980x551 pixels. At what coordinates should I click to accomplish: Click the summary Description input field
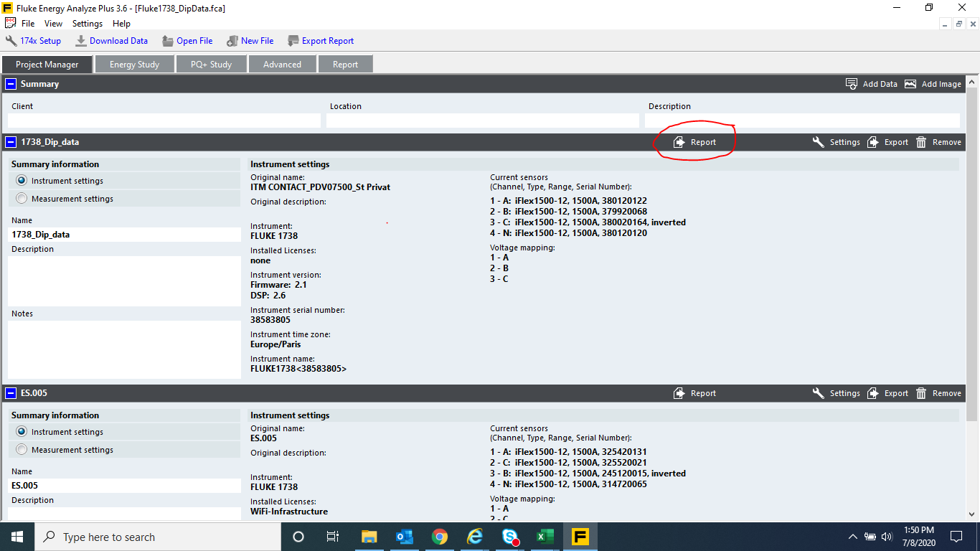[x=802, y=120]
